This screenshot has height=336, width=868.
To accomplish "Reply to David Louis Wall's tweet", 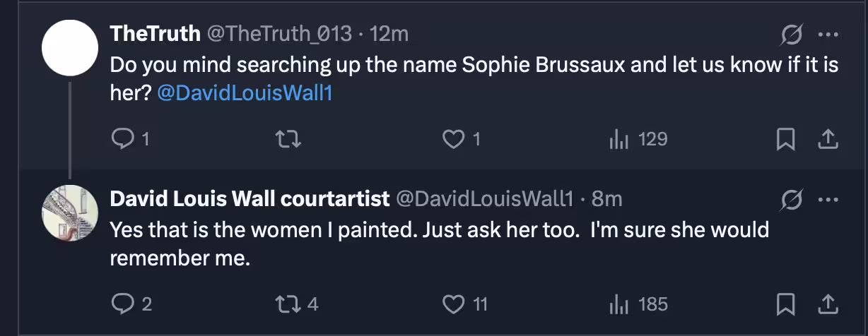I will pyautogui.click(x=123, y=304).
